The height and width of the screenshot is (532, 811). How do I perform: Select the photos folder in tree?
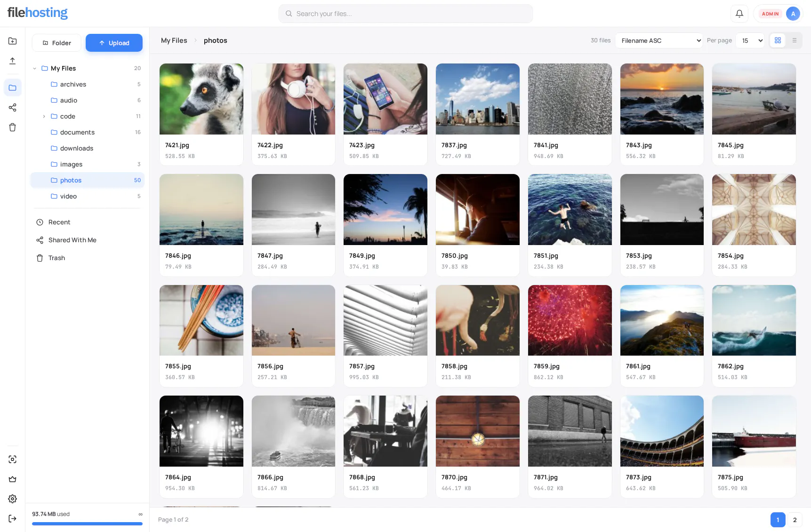tap(87, 180)
